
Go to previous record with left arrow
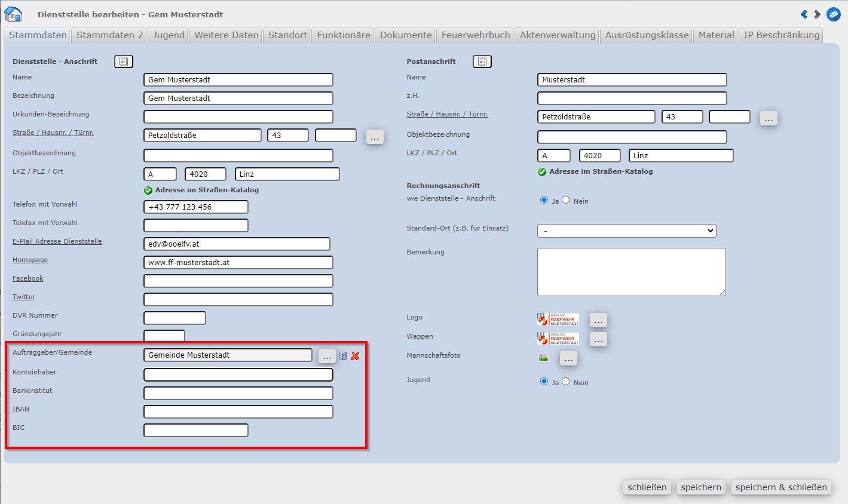[x=804, y=14]
